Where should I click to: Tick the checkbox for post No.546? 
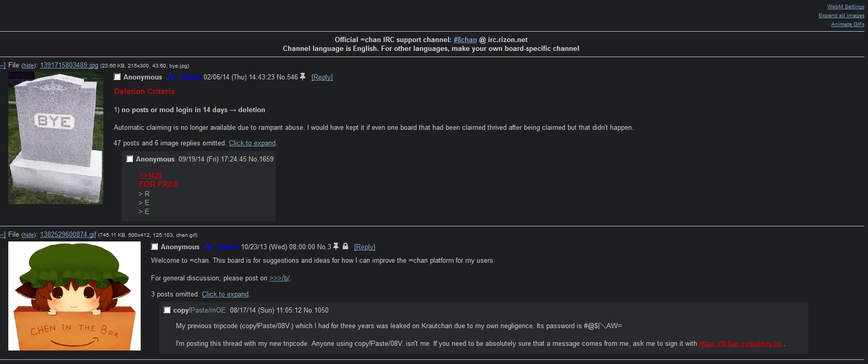[117, 77]
